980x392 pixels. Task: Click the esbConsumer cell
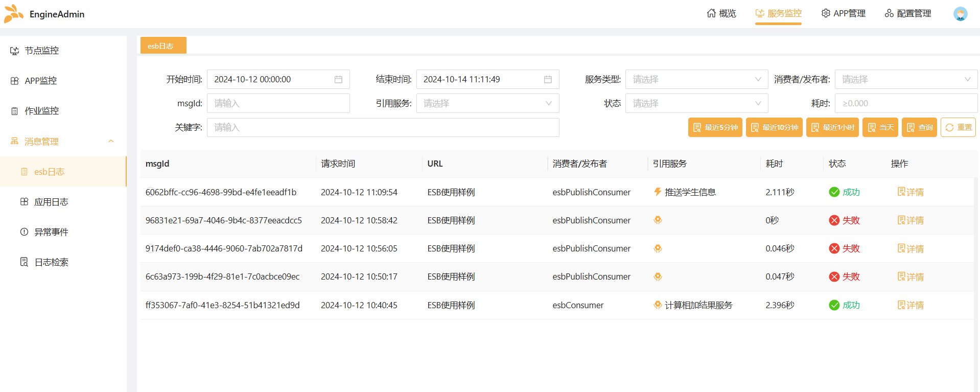(578, 305)
